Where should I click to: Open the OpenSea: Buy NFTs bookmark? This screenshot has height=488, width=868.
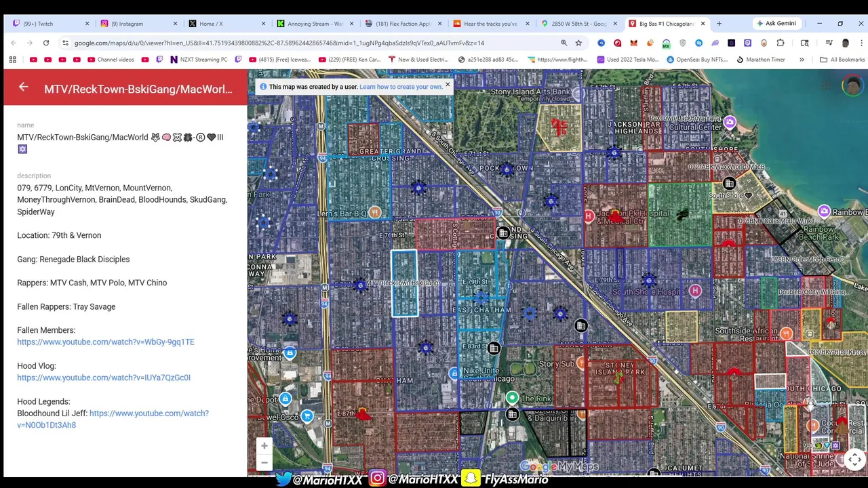click(698, 60)
